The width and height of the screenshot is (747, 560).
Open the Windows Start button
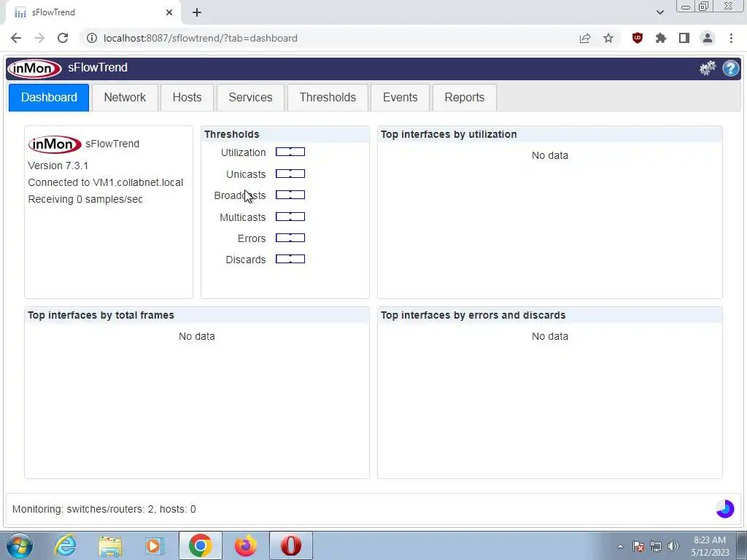coord(20,545)
